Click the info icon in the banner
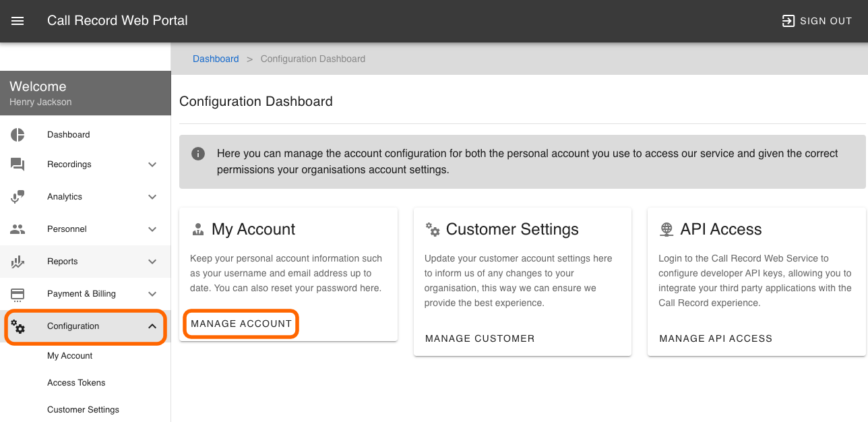 click(198, 154)
